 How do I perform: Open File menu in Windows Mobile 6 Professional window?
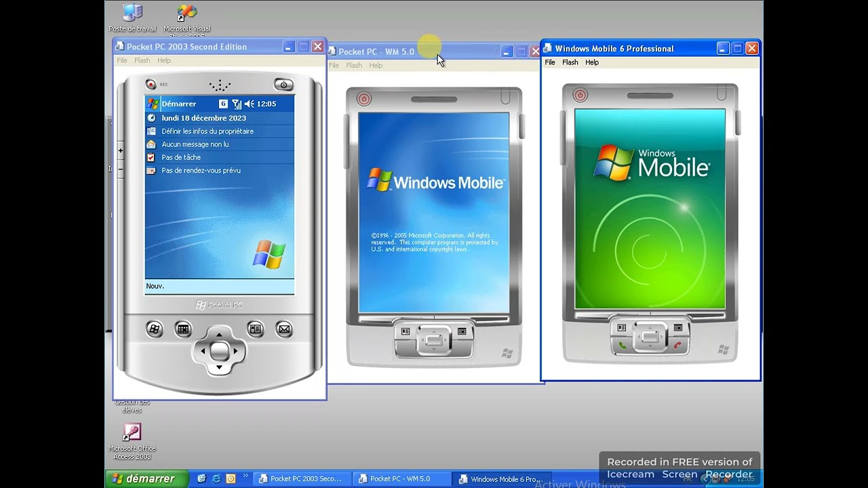tap(550, 62)
